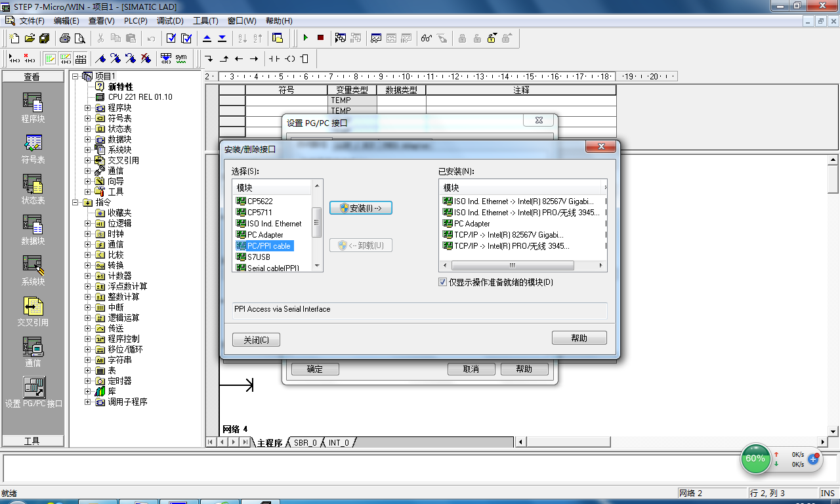Open the 文件(F) menu
The height and width of the screenshot is (504, 840).
coord(31,21)
